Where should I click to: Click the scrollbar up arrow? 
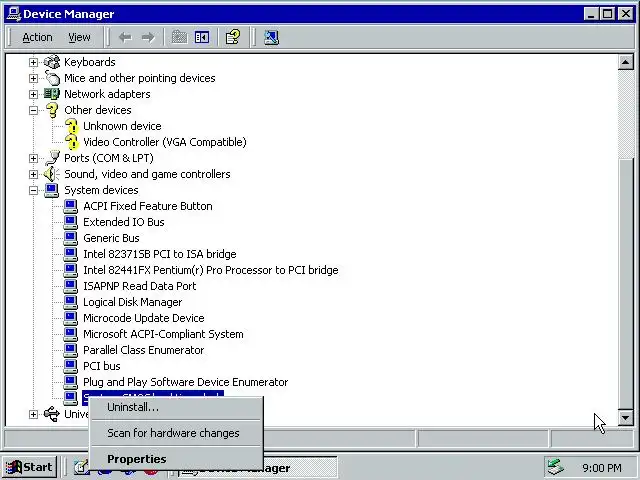[626, 62]
